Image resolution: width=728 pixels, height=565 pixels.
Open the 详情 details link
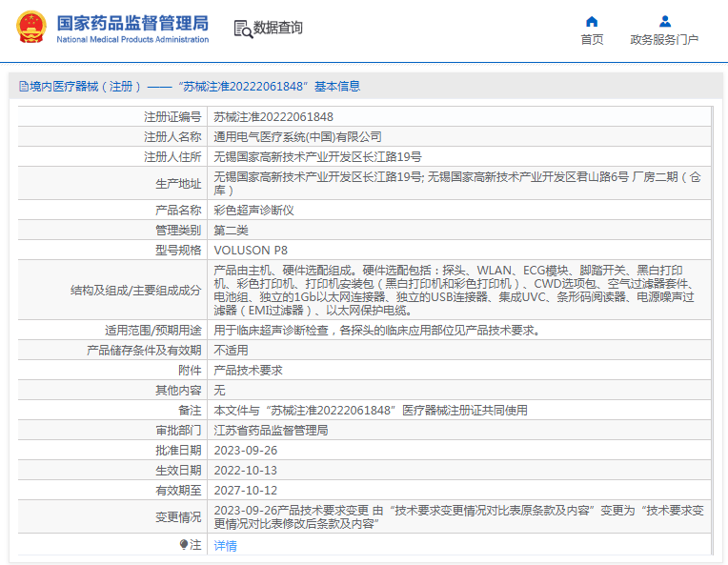225,546
